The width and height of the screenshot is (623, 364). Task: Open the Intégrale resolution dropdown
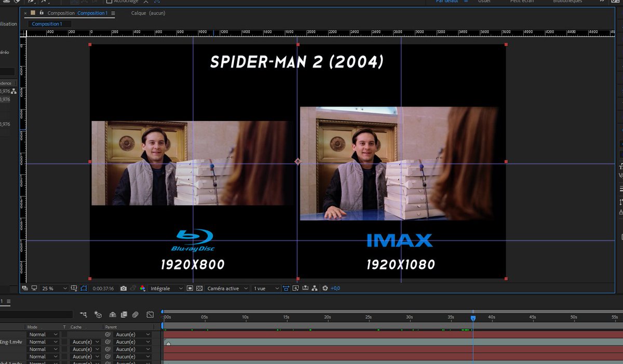click(166, 288)
